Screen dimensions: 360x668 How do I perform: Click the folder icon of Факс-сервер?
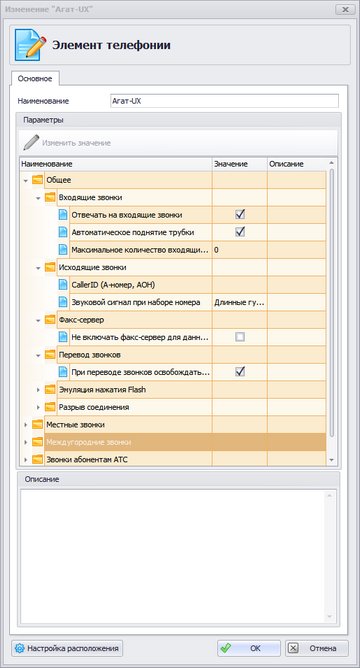pyautogui.click(x=50, y=320)
